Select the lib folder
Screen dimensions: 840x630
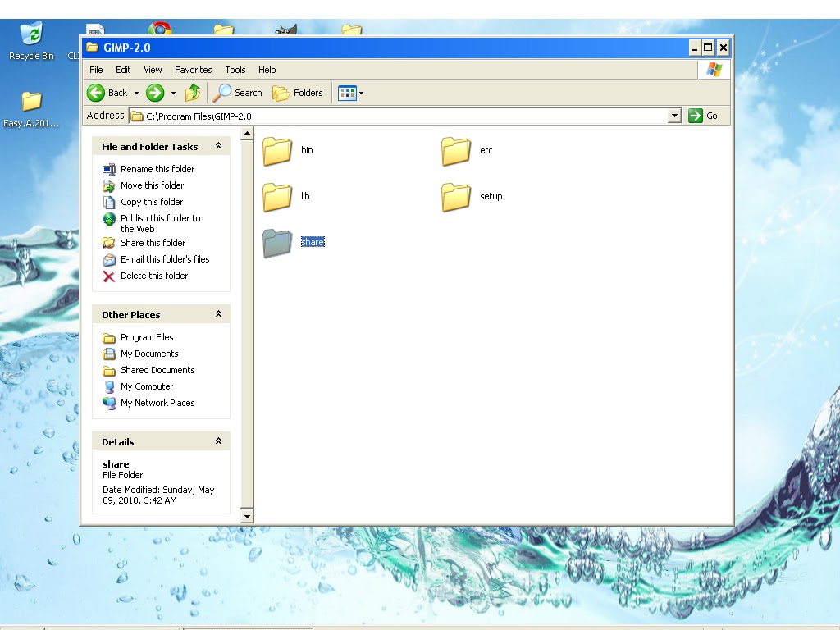[x=277, y=196]
